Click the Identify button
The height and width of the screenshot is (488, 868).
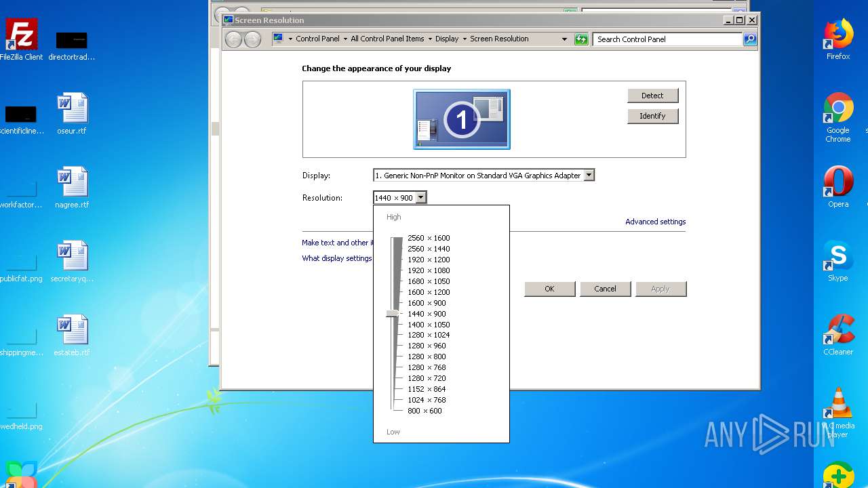(652, 116)
